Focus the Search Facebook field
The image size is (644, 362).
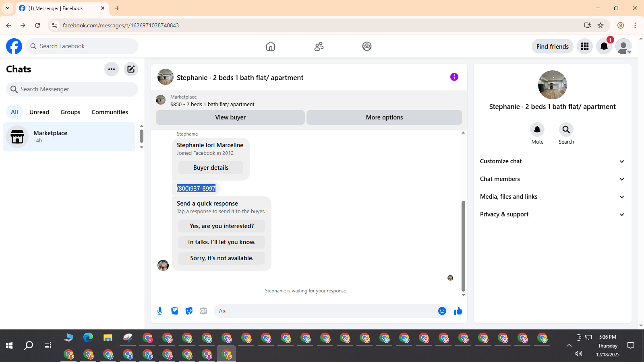click(82, 46)
